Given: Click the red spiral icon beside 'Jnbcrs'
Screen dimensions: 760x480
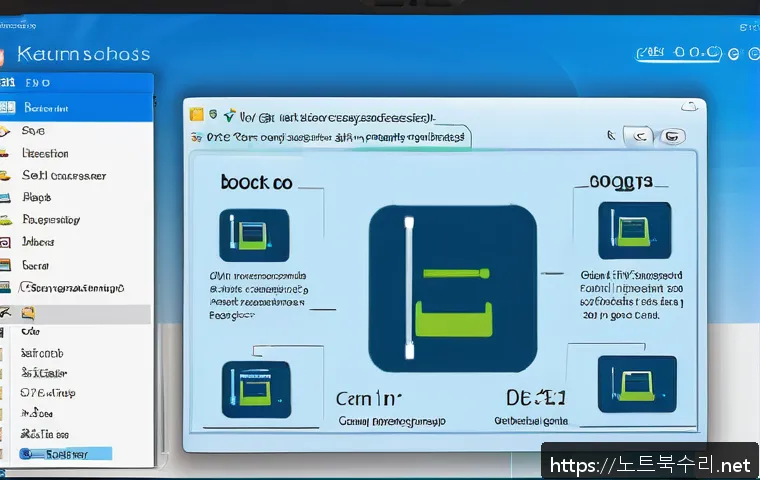Looking at the screenshot, I should (5, 242).
